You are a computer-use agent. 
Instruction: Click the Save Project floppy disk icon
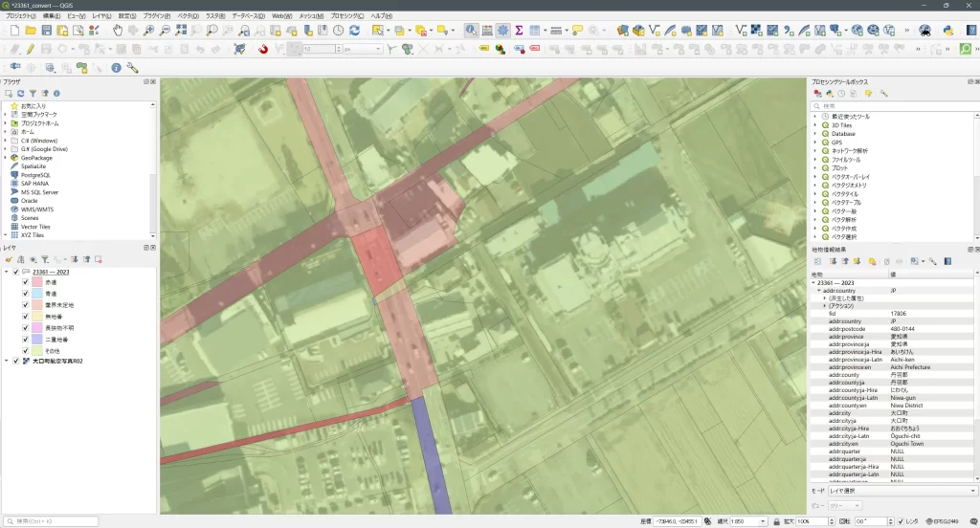tap(47, 31)
